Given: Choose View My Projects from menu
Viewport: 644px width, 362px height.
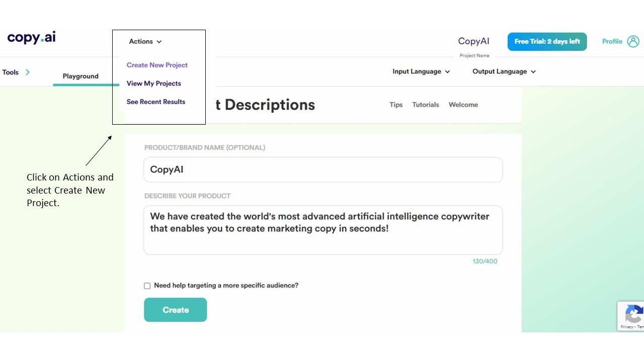Looking at the screenshot, I should click(x=153, y=83).
